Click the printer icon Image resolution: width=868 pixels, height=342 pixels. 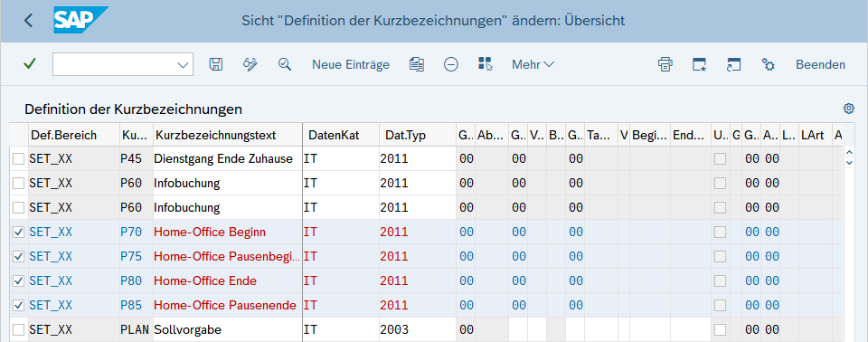(665, 64)
